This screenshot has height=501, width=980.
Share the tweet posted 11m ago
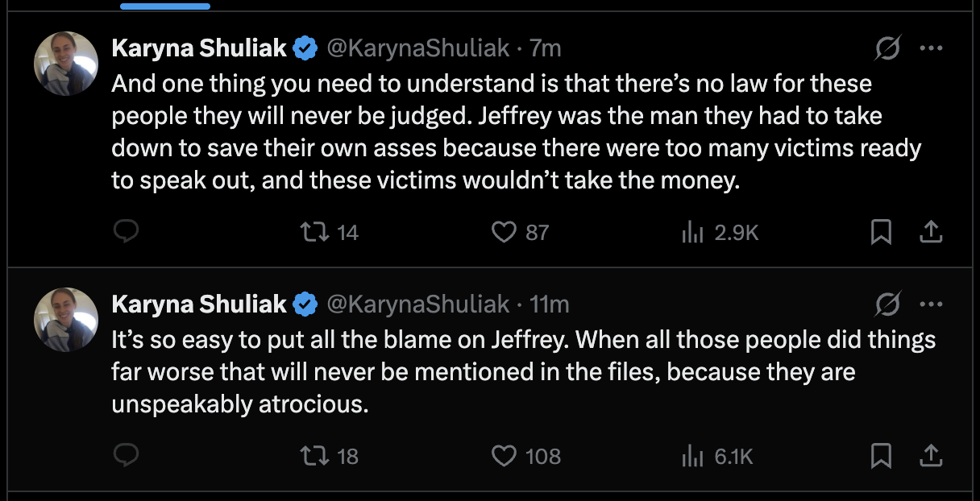click(930, 457)
